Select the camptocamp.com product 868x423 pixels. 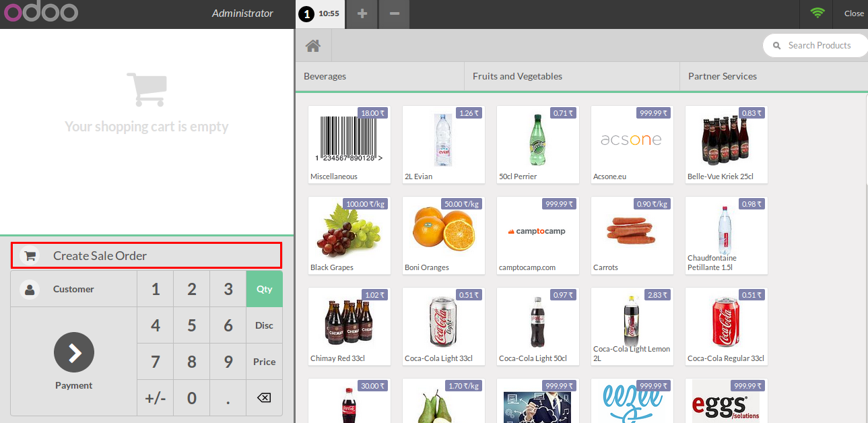tap(538, 235)
